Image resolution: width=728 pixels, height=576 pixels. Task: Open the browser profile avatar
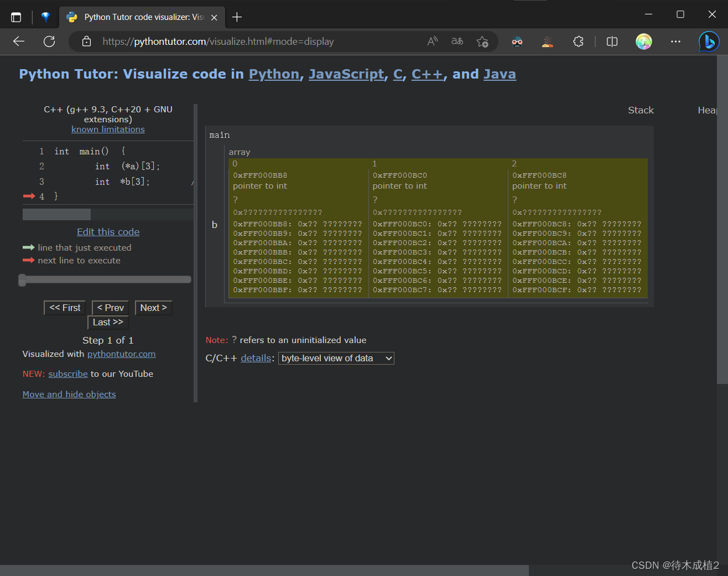(x=644, y=41)
